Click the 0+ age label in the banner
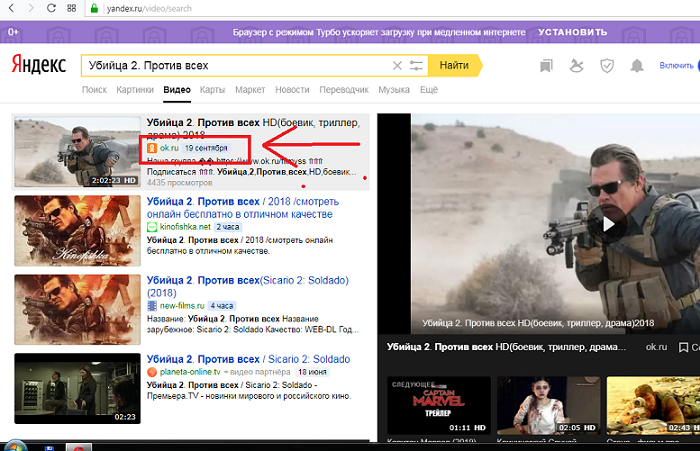 (x=13, y=32)
